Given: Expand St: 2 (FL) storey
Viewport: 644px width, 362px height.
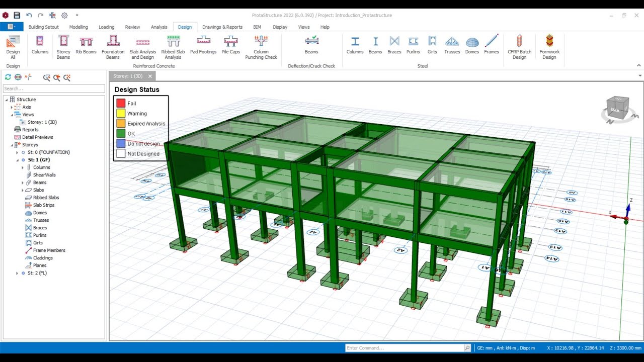Looking at the screenshot, I should point(17,273).
